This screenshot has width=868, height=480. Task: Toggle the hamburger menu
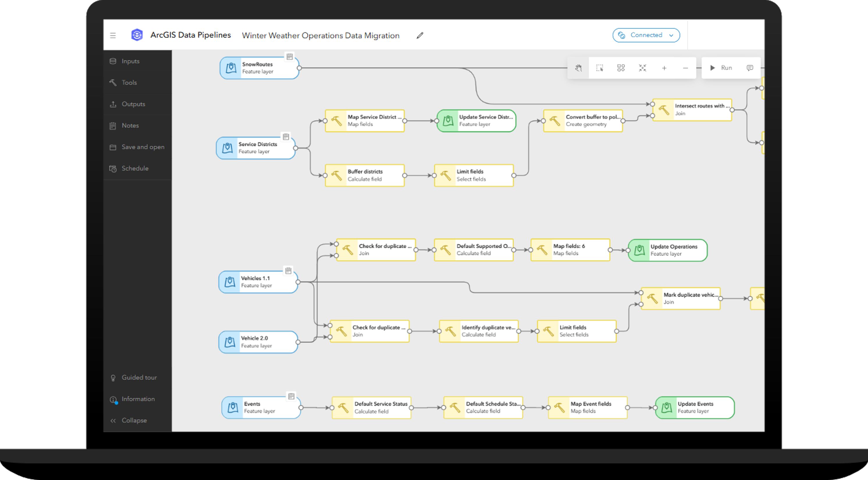[113, 35]
